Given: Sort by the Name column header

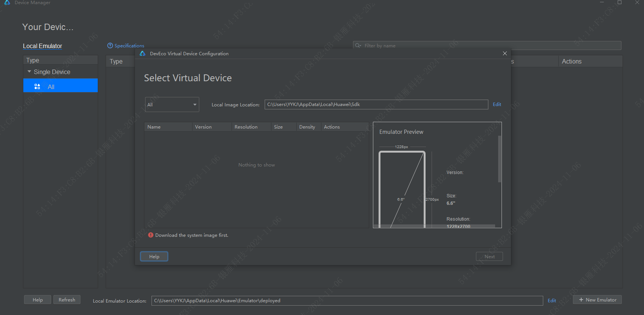Looking at the screenshot, I should (x=168, y=127).
